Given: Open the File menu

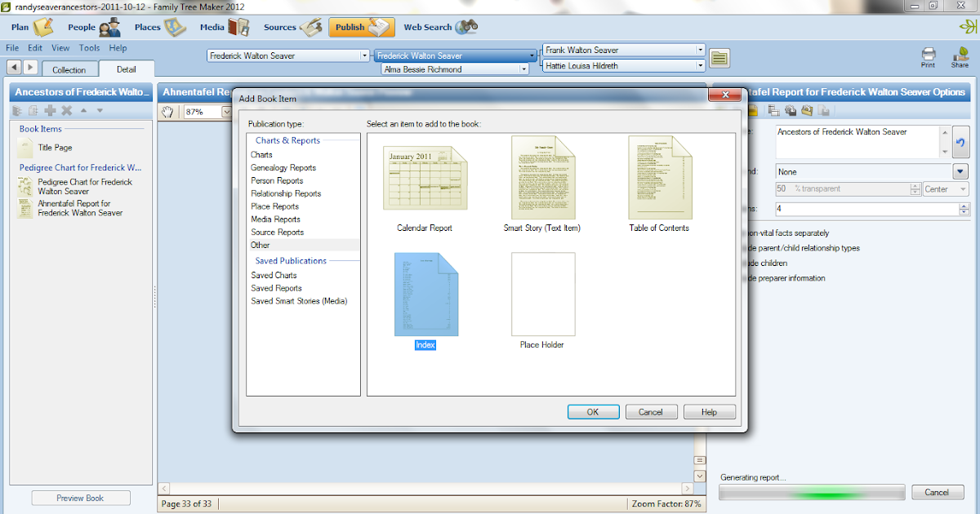Looking at the screenshot, I should coord(12,48).
